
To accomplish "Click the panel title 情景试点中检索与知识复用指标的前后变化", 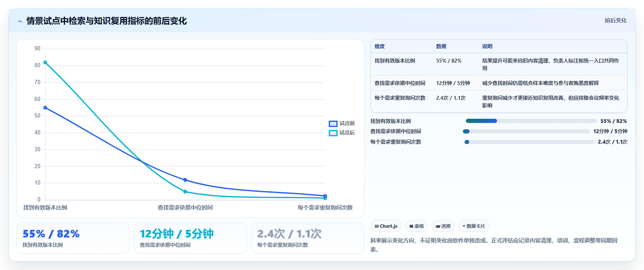I will pos(106,21).
